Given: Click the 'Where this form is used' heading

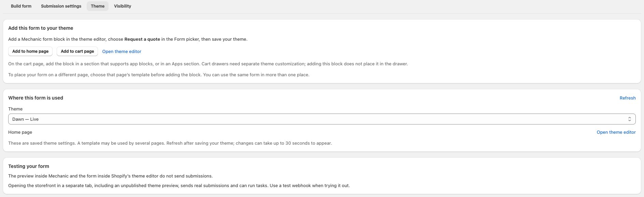Looking at the screenshot, I should click(36, 98).
